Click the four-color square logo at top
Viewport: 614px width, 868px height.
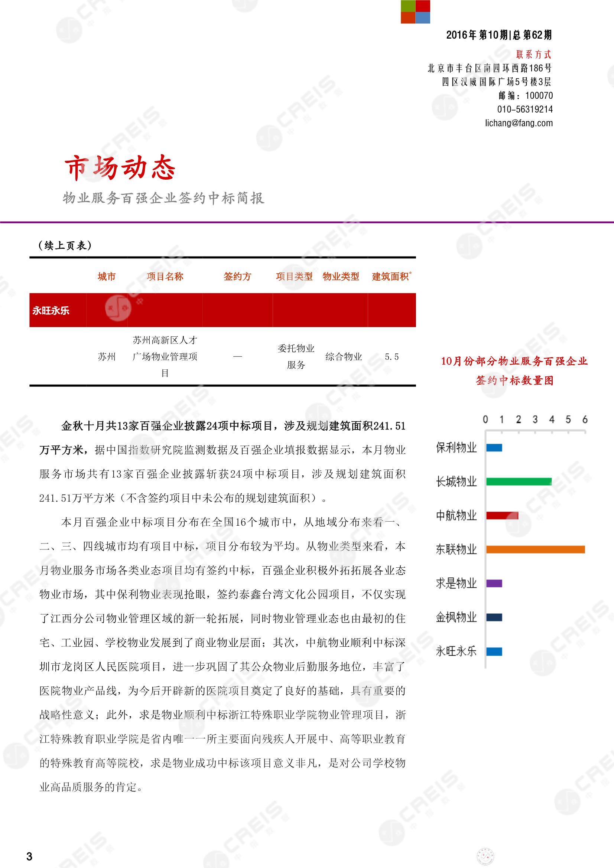[415, 12]
